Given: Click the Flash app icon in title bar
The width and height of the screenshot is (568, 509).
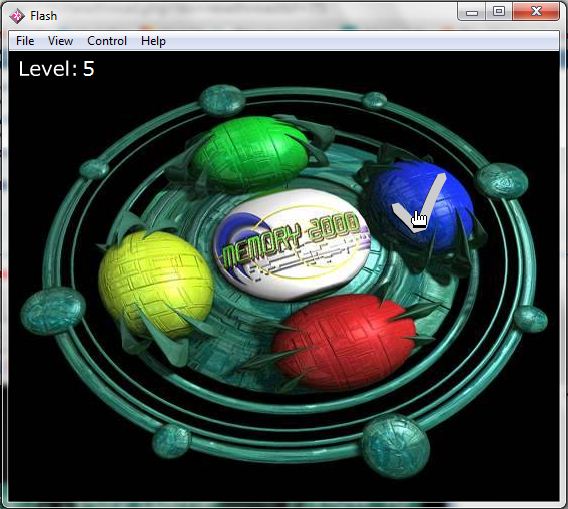Looking at the screenshot, I should coord(17,16).
